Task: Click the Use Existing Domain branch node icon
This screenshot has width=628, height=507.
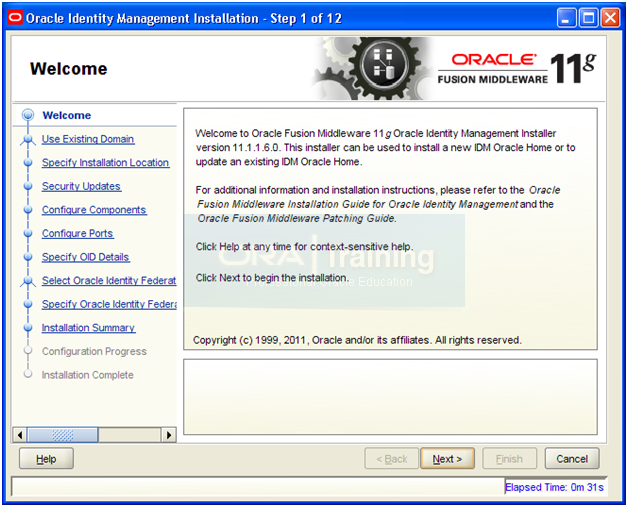Action: (28, 140)
